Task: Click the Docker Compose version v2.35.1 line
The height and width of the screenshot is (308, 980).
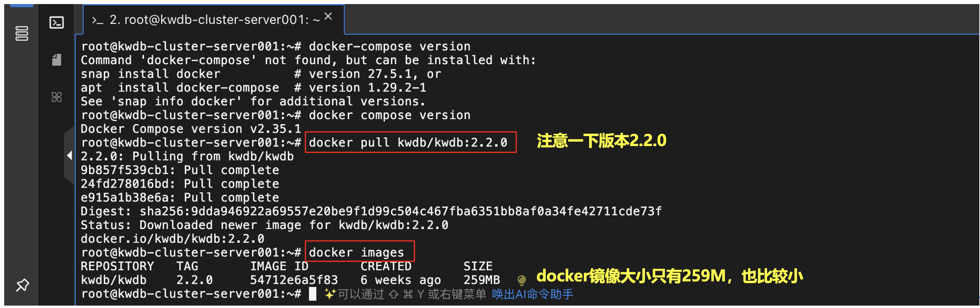Action: [x=191, y=129]
